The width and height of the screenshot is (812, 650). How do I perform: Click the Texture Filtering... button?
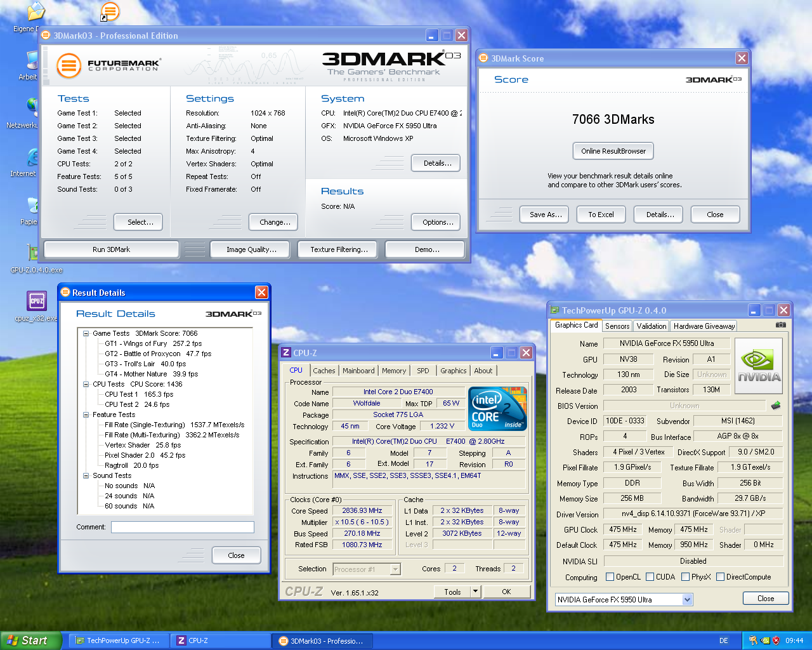(339, 249)
